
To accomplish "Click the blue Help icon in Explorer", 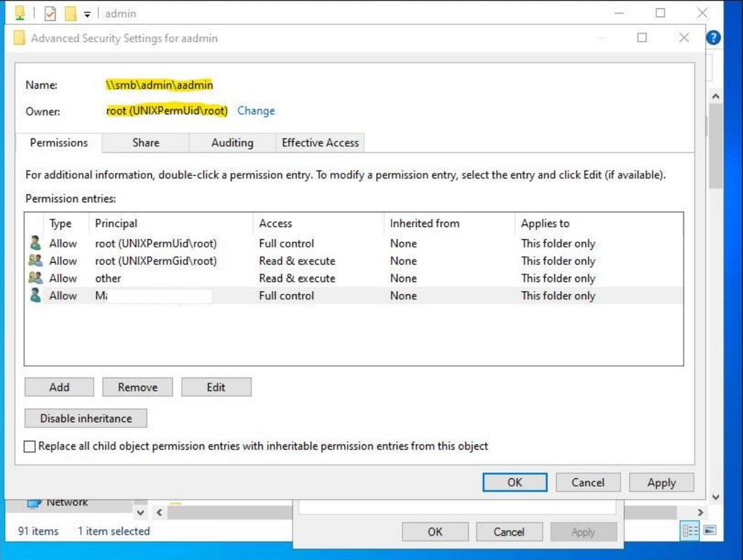I will 713,37.
